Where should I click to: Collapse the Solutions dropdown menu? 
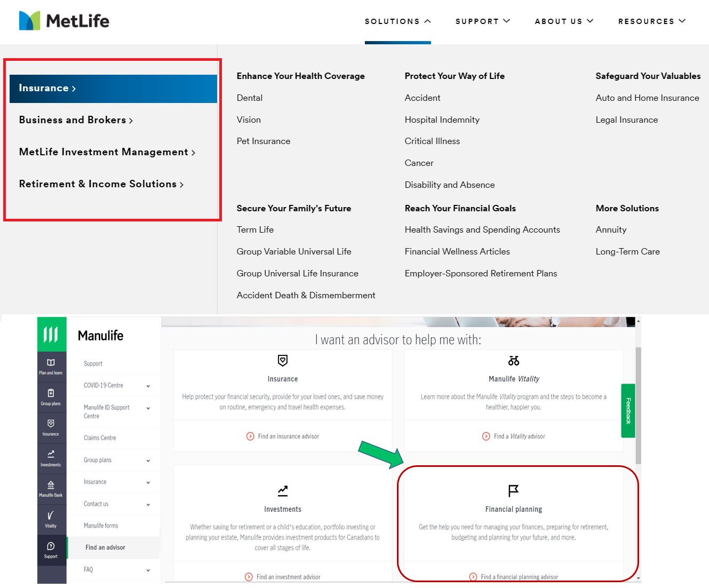click(397, 21)
